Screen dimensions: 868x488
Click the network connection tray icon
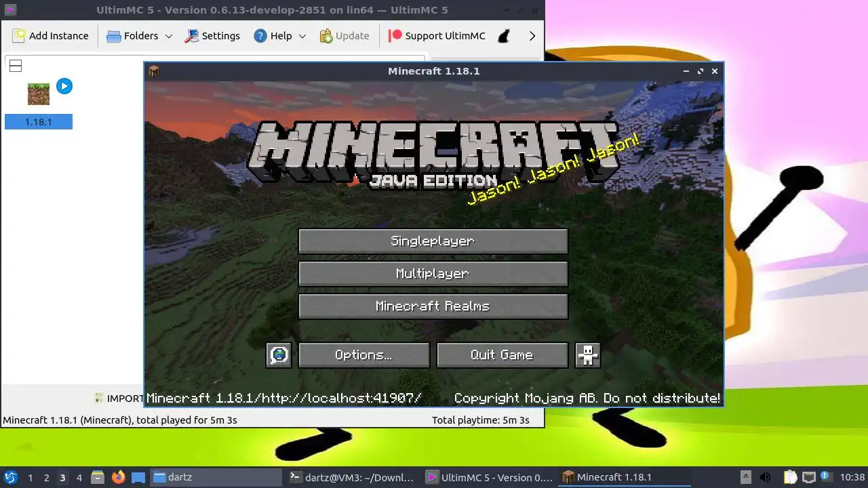click(808, 477)
